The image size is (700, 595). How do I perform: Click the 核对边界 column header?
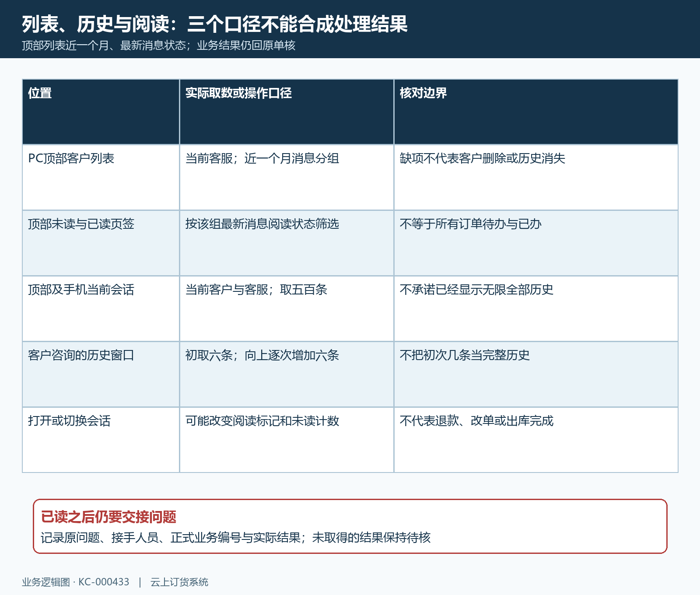point(536,112)
